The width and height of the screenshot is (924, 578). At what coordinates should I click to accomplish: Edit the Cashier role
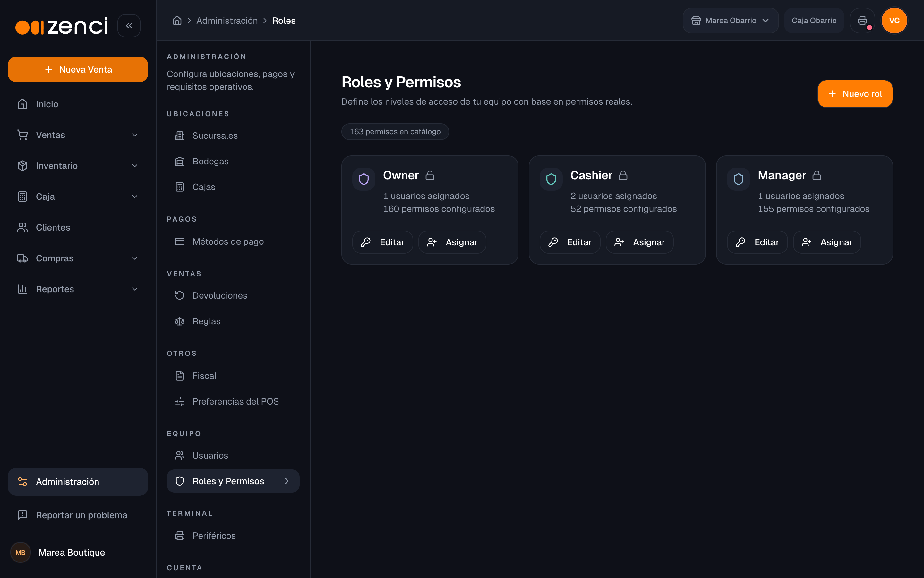[x=570, y=242]
